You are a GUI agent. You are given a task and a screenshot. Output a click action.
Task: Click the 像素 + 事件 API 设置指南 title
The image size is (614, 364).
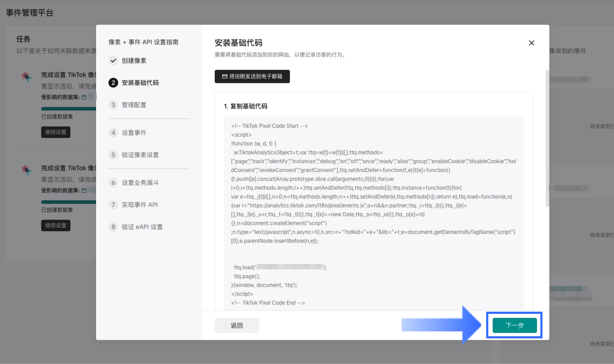[143, 42]
